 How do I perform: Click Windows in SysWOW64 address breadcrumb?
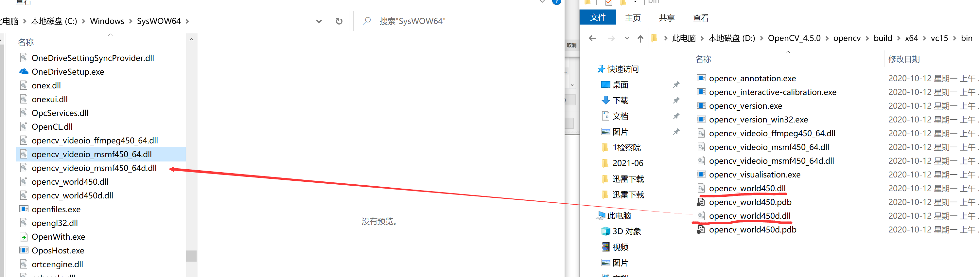coord(107,21)
